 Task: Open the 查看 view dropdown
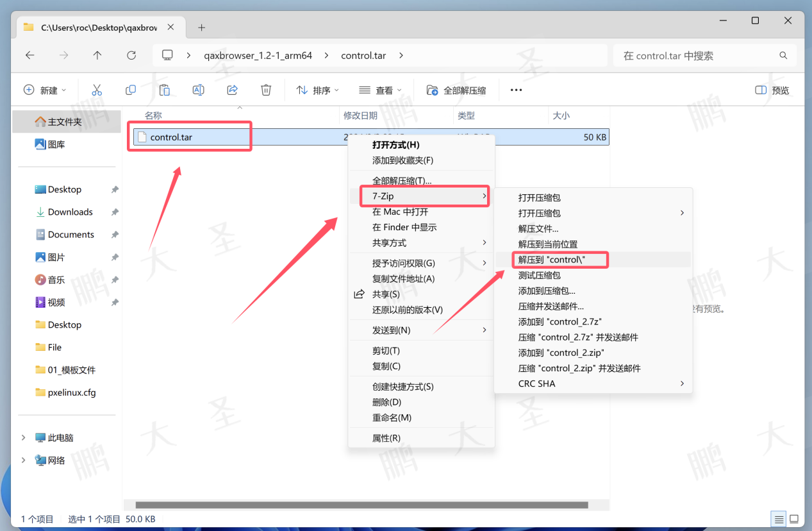point(381,90)
